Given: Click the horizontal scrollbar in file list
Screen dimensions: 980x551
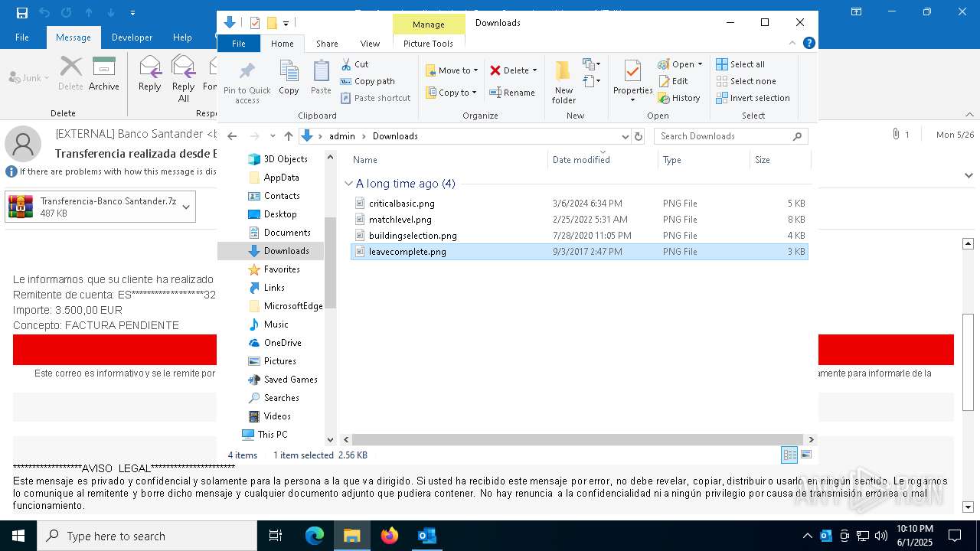Looking at the screenshot, I should coord(579,439).
